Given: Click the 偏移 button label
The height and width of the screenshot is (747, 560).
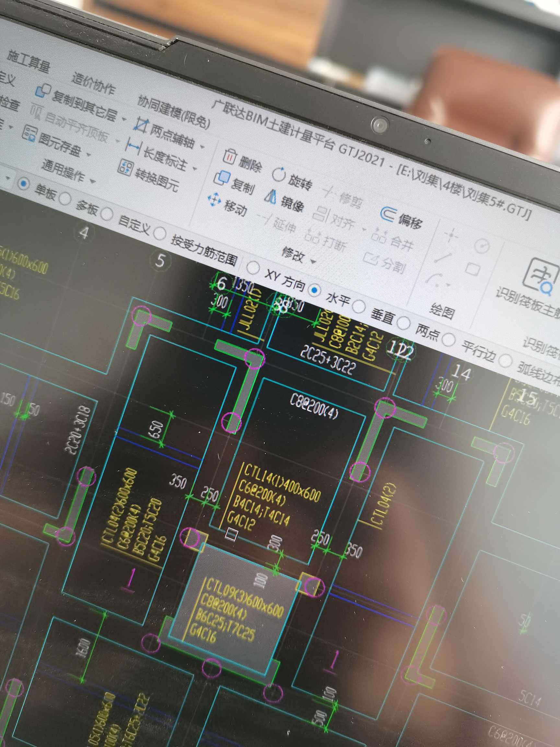Looking at the screenshot, I should (411, 221).
